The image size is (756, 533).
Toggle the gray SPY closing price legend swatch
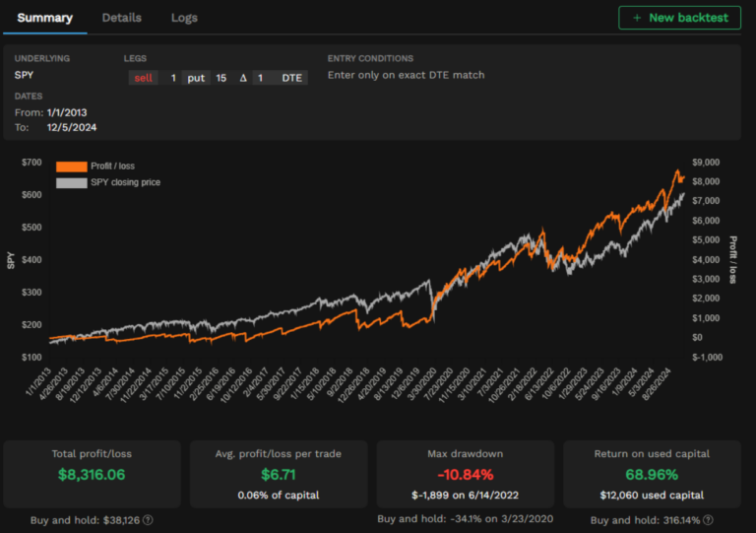pos(71,182)
